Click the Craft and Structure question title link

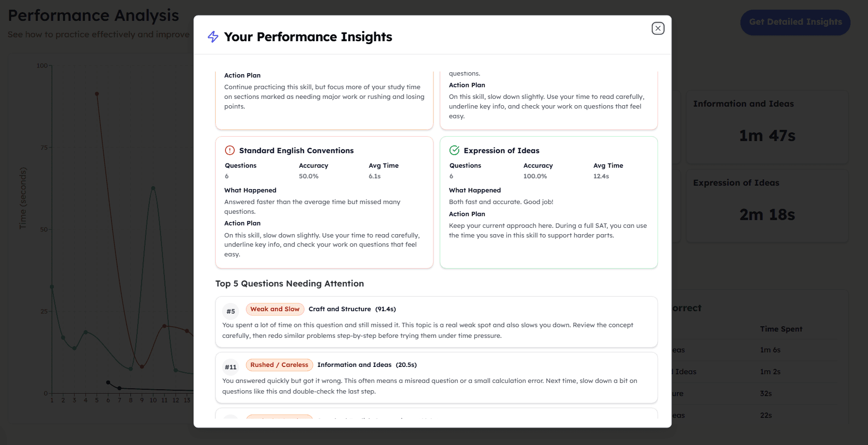pos(340,309)
